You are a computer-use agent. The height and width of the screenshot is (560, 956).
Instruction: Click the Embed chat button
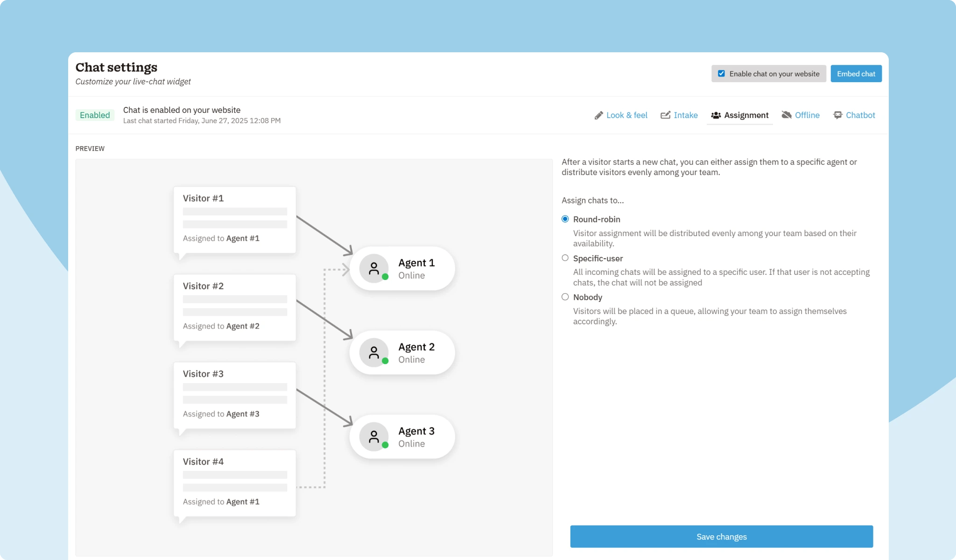pyautogui.click(x=856, y=73)
